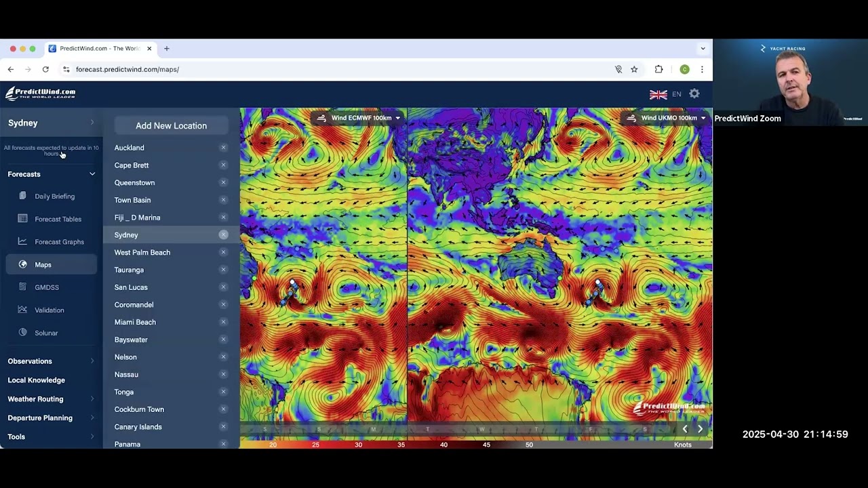Remove Auckland from locations list
This screenshot has width=868, height=488.
coord(223,147)
